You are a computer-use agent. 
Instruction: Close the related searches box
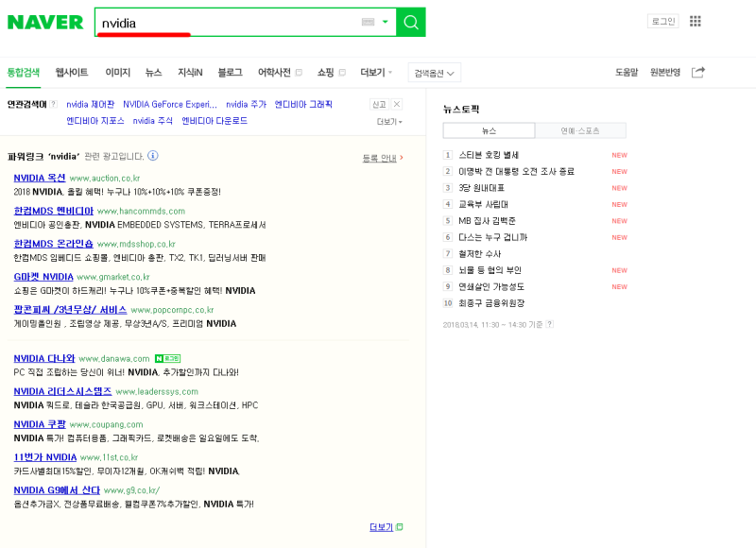pos(397,104)
